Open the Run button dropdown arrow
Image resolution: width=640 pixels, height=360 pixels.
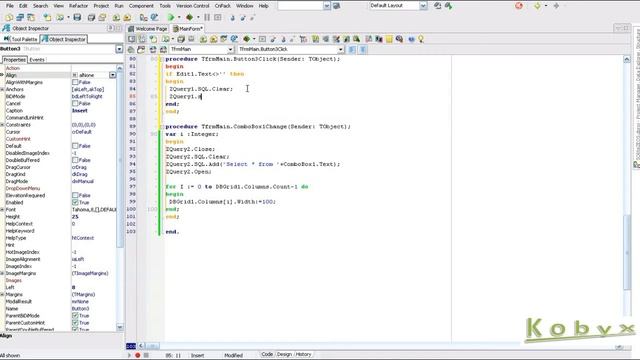179,17
